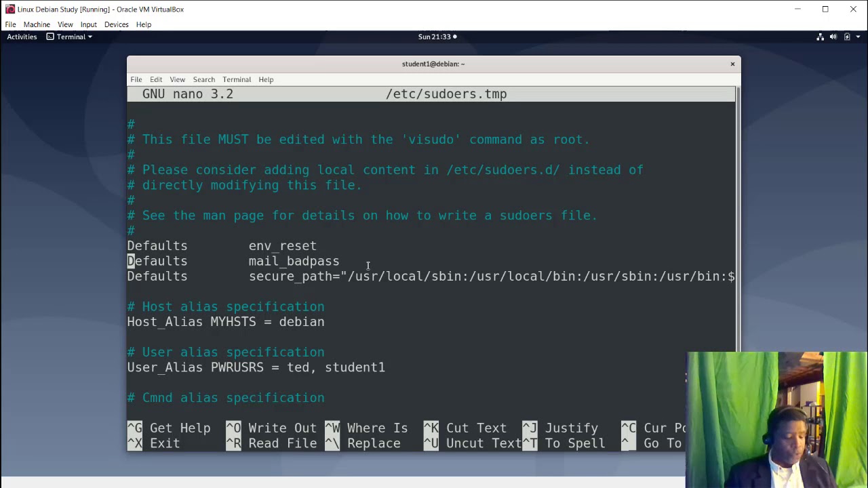868x488 pixels.
Task: Click the '^O Write Out' shortcut
Action: tap(271, 428)
